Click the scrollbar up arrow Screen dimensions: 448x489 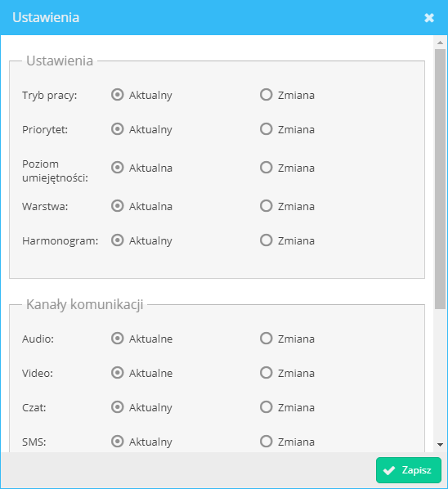440,43
